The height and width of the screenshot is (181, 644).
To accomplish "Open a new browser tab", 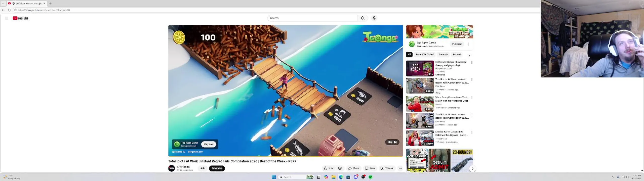I will [50, 3].
